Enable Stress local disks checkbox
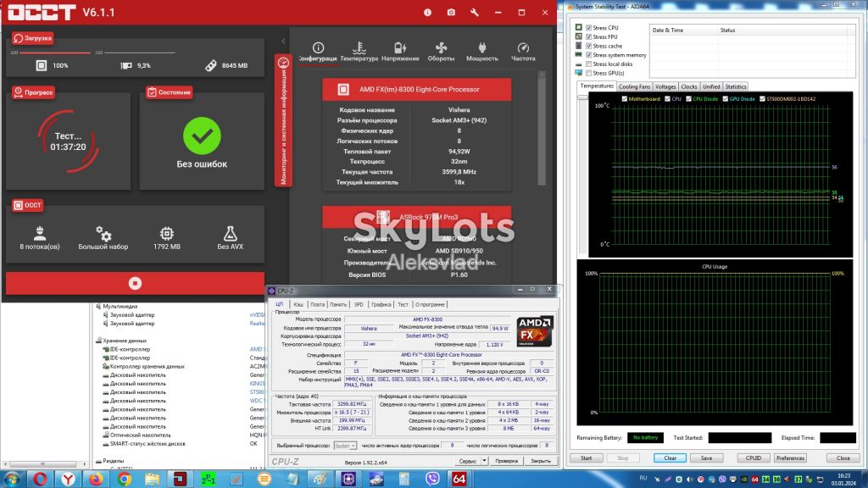 (589, 64)
